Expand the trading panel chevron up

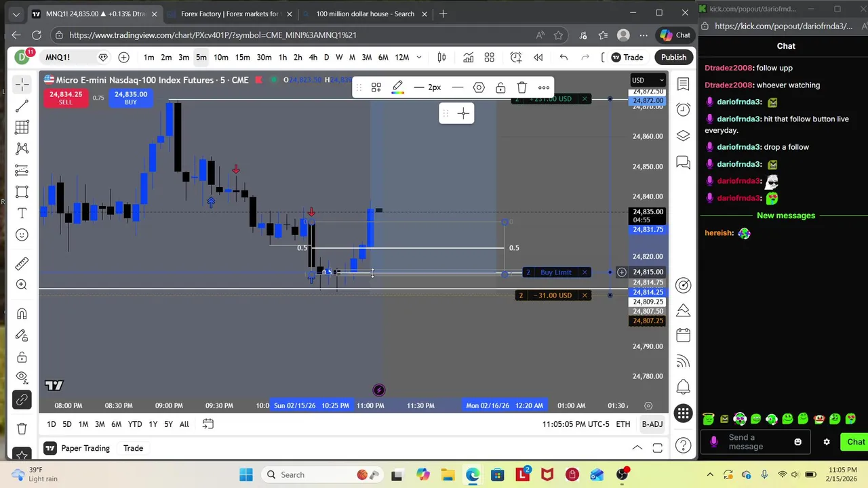[x=637, y=448]
